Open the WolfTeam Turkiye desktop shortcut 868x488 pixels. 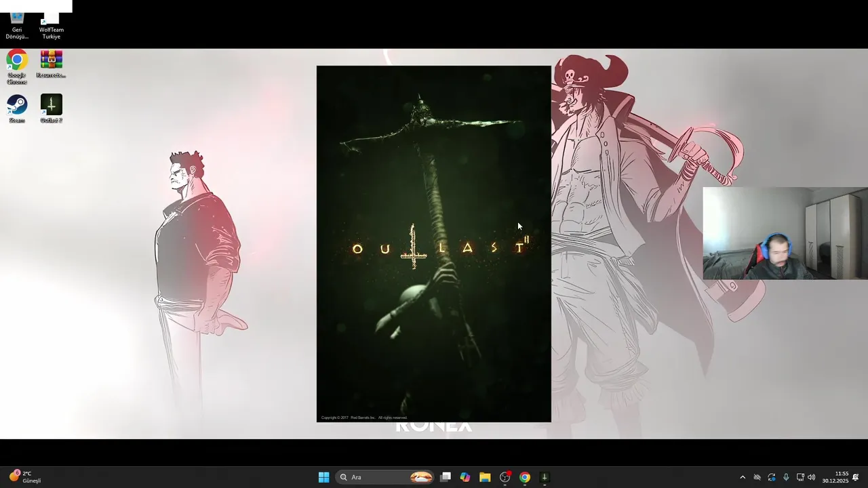click(x=51, y=26)
